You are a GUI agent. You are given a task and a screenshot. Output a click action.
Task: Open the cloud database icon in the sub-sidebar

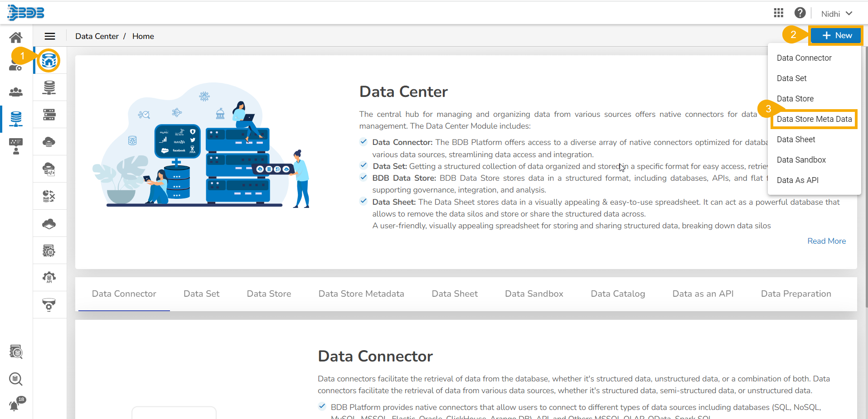point(49,142)
